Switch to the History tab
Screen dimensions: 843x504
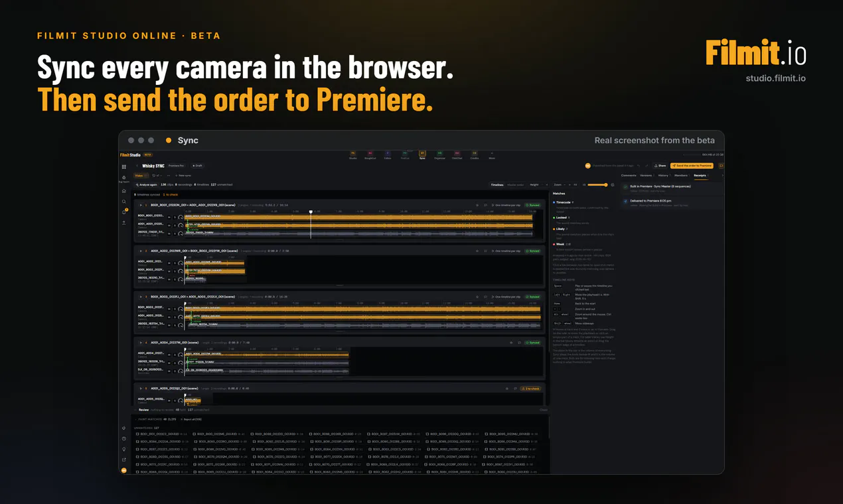(x=663, y=176)
